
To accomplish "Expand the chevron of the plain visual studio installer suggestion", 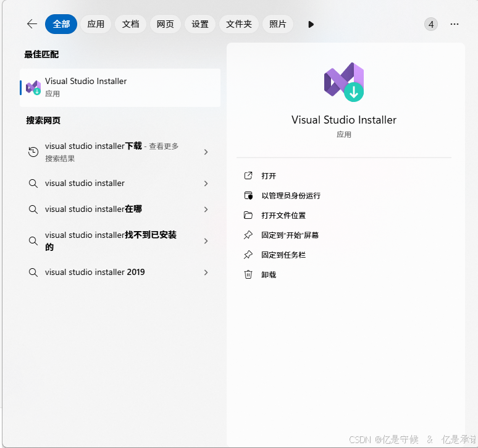I will click(x=206, y=184).
